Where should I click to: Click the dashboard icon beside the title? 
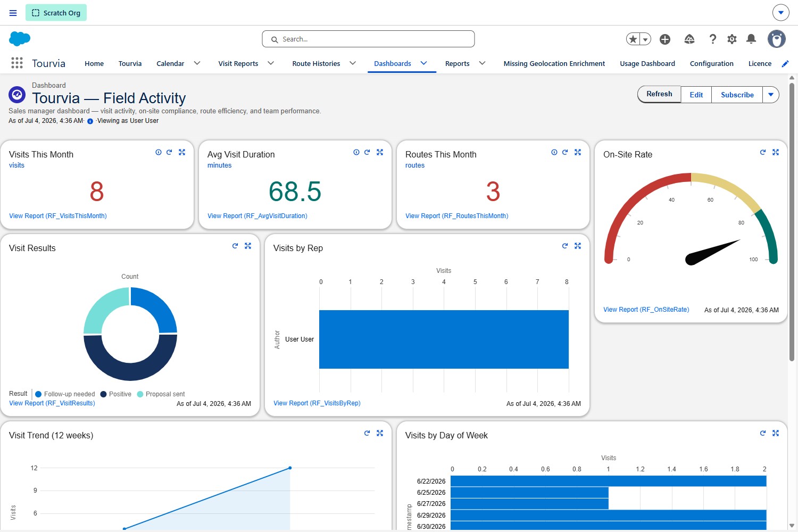[17, 95]
